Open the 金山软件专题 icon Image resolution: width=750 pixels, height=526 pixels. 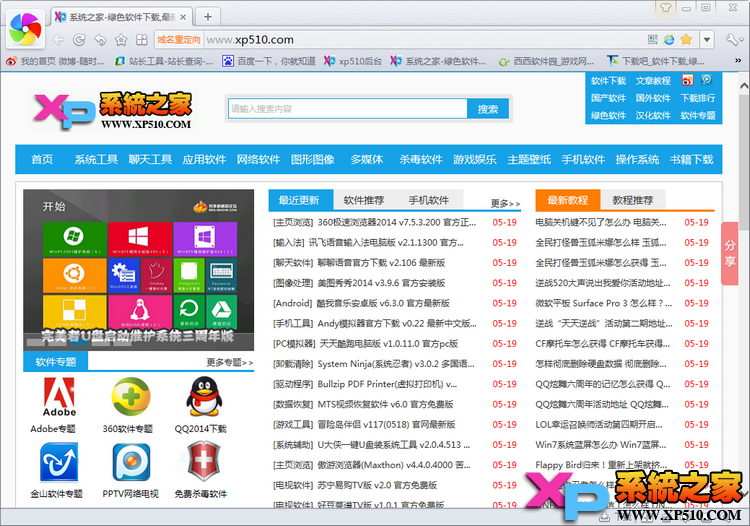coord(59,462)
